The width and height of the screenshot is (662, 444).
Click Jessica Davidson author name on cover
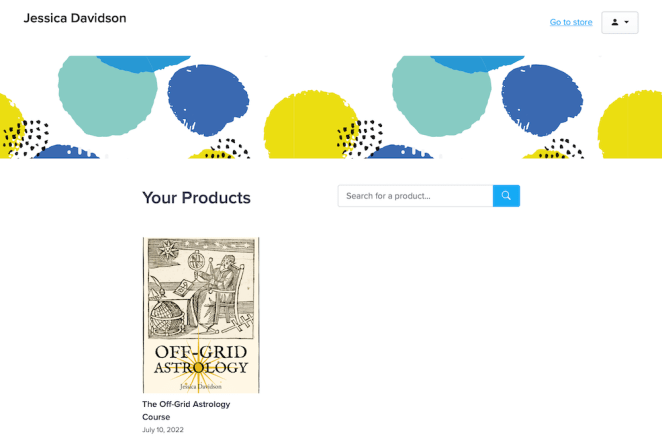(x=201, y=386)
